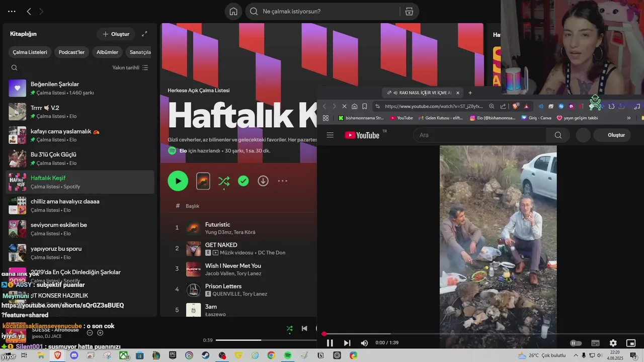The height and width of the screenshot is (362, 644).
Task: Open 'YouTube' bookmark in bookmarks bar
Action: [401, 118]
